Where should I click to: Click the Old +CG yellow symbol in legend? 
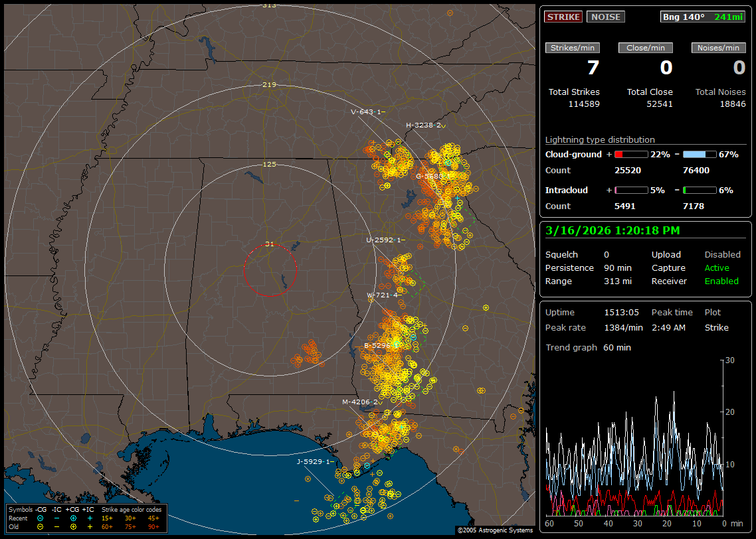pos(73,526)
